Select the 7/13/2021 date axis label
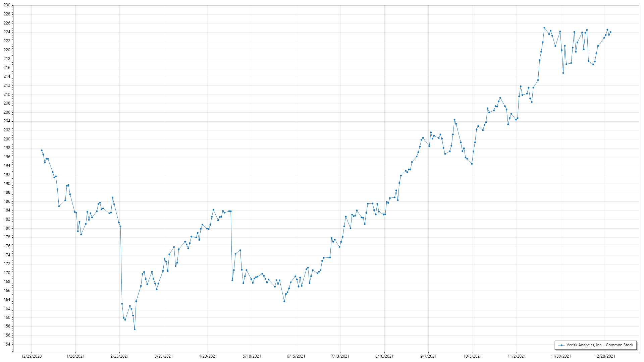Image resolution: width=644 pixels, height=362 pixels. (340, 356)
